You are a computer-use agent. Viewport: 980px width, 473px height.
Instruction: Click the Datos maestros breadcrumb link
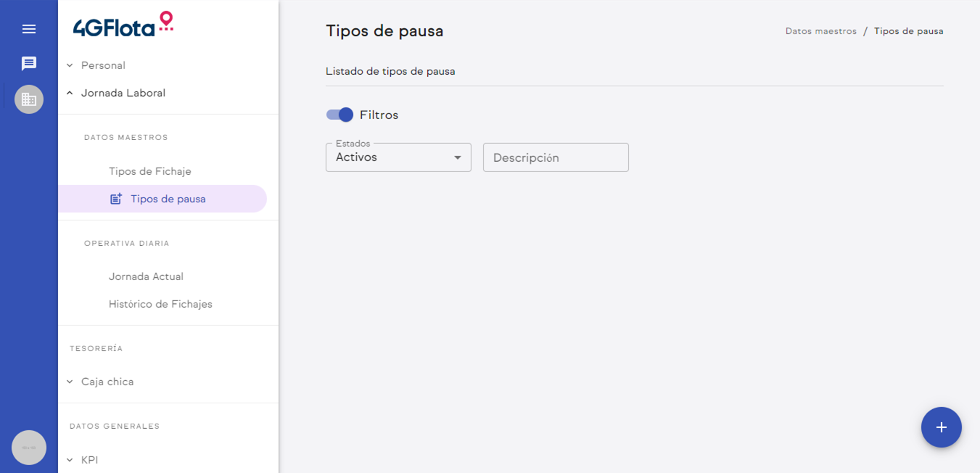[820, 31]
